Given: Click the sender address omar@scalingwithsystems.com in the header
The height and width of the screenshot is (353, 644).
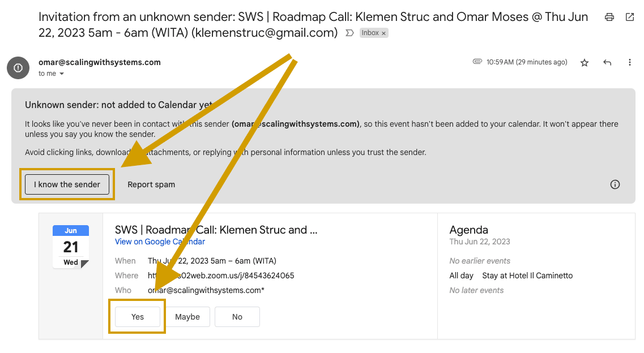Looking at the screenshot, I should (x=100, y=62).
